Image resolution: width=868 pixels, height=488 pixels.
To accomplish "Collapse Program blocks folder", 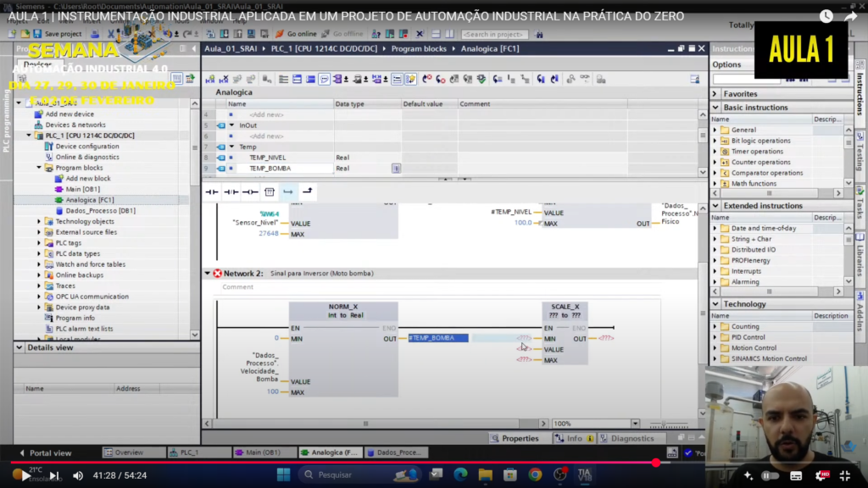I will 39,168.
